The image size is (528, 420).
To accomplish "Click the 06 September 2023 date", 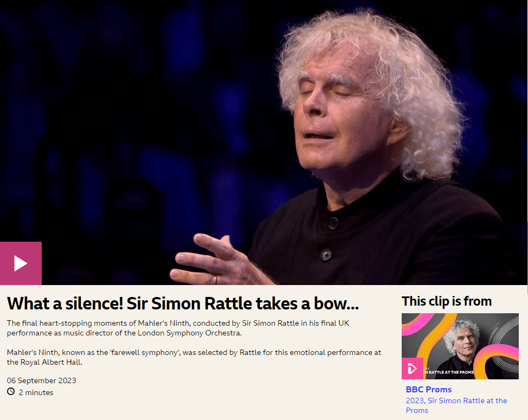I will (41, 380).
